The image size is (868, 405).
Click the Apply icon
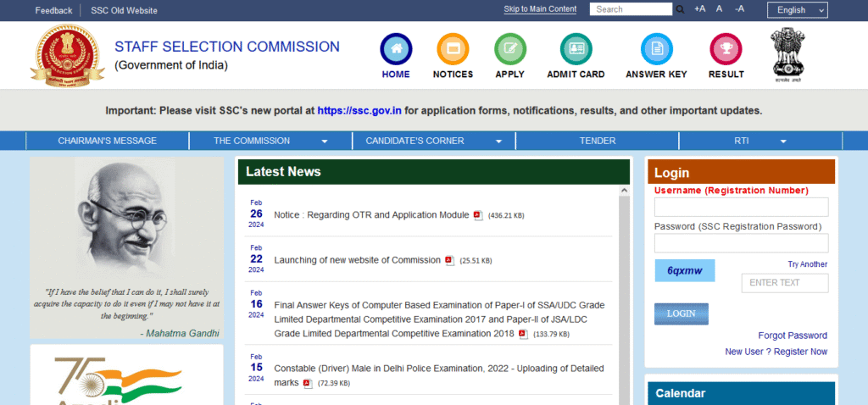pos(509,49)
